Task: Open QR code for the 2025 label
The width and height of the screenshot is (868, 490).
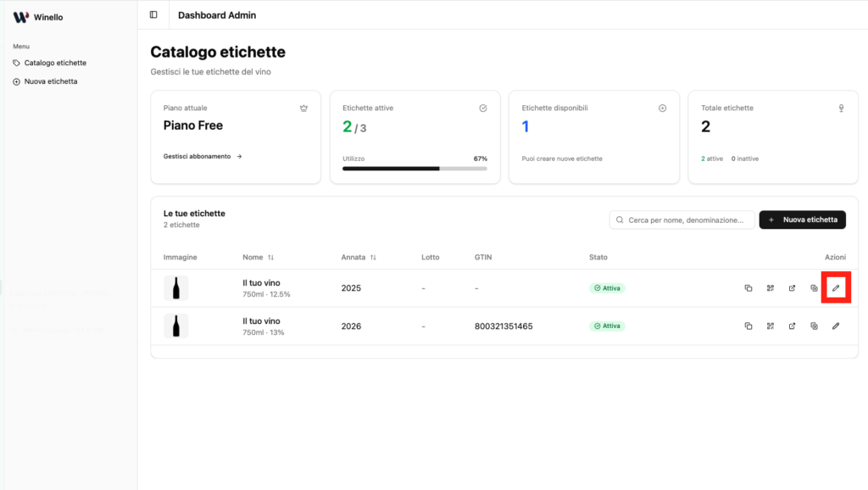Action: 770,288
